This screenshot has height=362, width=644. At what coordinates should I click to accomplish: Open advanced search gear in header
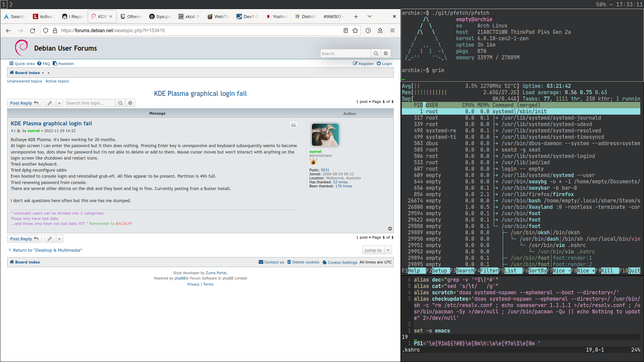point(386,54)
